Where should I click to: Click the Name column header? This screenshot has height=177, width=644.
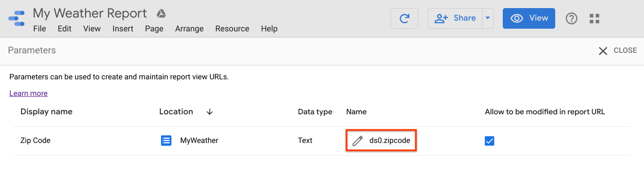(357, 112)
